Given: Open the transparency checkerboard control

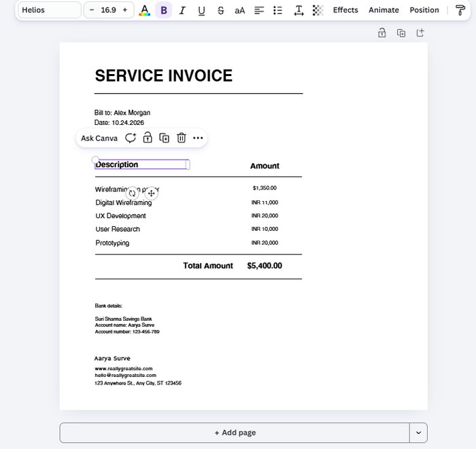Looking at the screenshot, I should click(x=318, y=11).
